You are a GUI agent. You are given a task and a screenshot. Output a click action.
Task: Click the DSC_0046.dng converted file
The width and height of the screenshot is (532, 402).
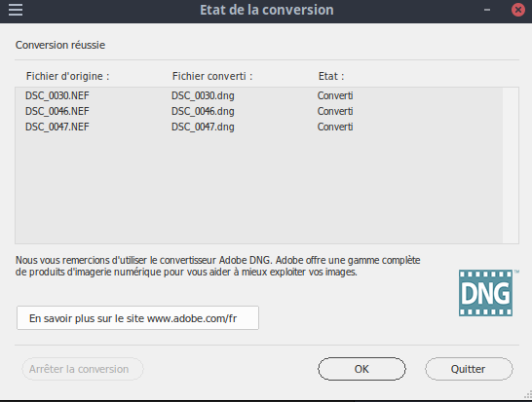coord(203,111)
